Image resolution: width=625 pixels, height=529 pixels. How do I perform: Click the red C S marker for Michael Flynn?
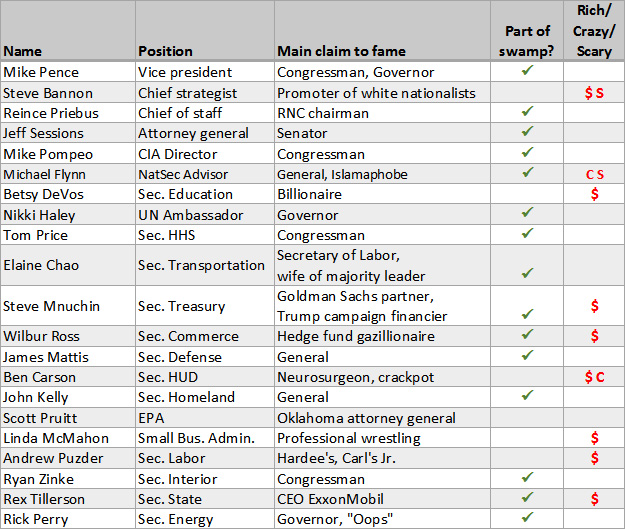[594, 174]
